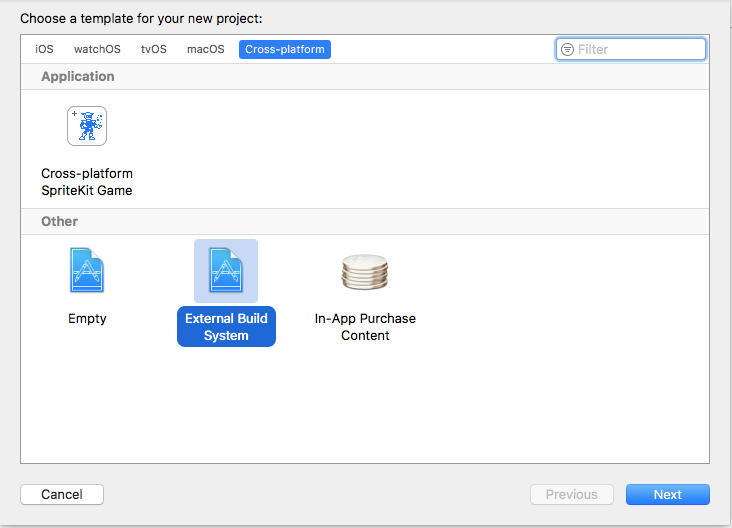The image size is (732, 528).
Task: Click the "External Build System" label
Action: [x=226, y=327]
